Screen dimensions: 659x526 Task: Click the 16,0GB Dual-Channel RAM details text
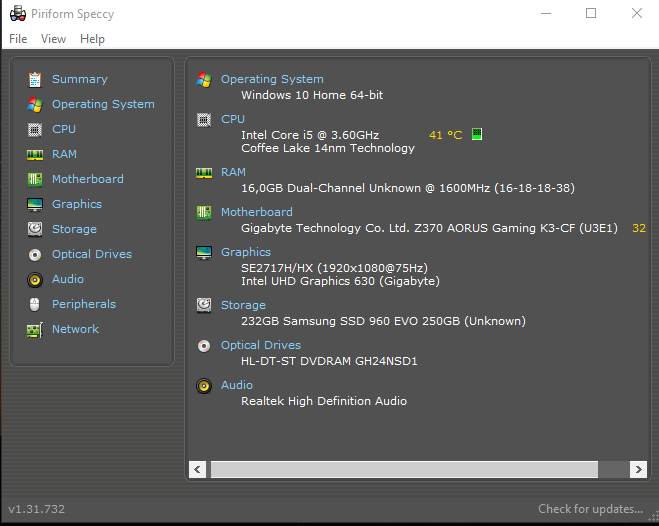408,188
